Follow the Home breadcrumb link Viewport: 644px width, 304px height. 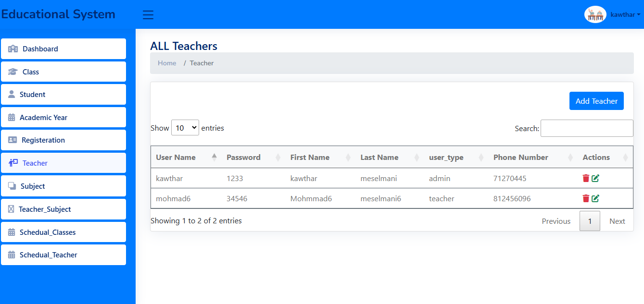(167, 63)
